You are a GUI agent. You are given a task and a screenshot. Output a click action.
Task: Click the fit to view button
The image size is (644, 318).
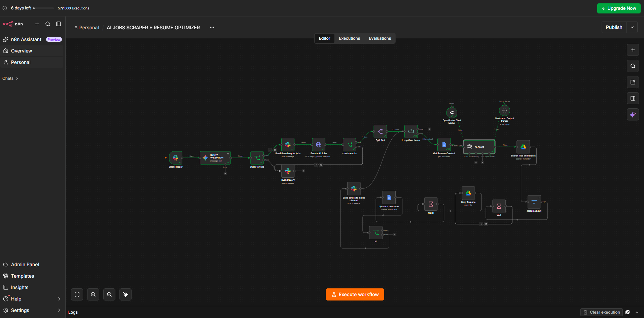coord(77,294)
